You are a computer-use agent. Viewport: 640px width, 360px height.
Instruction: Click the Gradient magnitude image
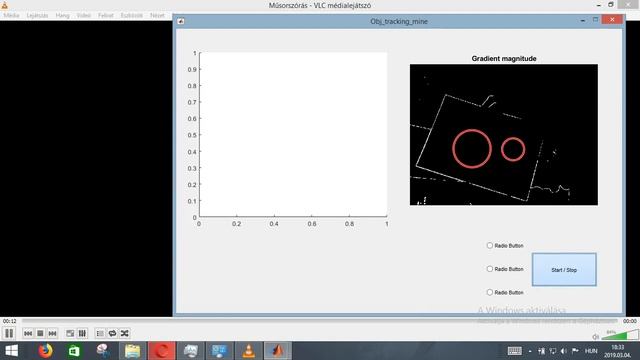[x=504, y=134]
